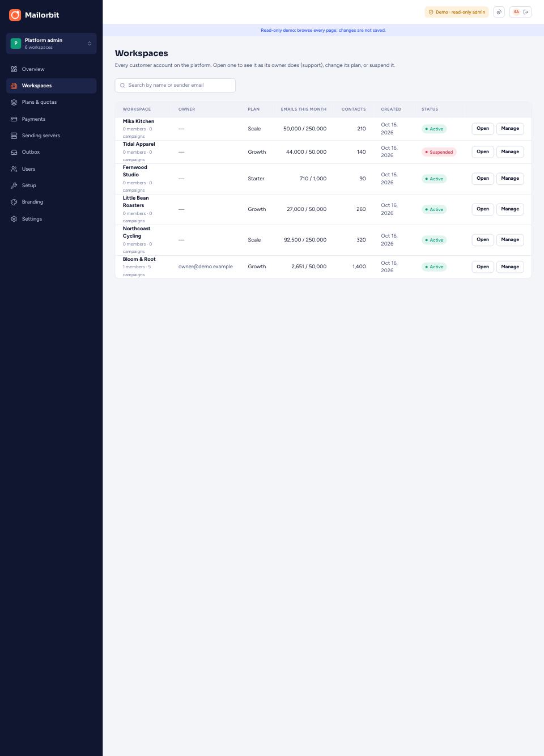
Task: Go to the Users page
Action: [52, 169]
